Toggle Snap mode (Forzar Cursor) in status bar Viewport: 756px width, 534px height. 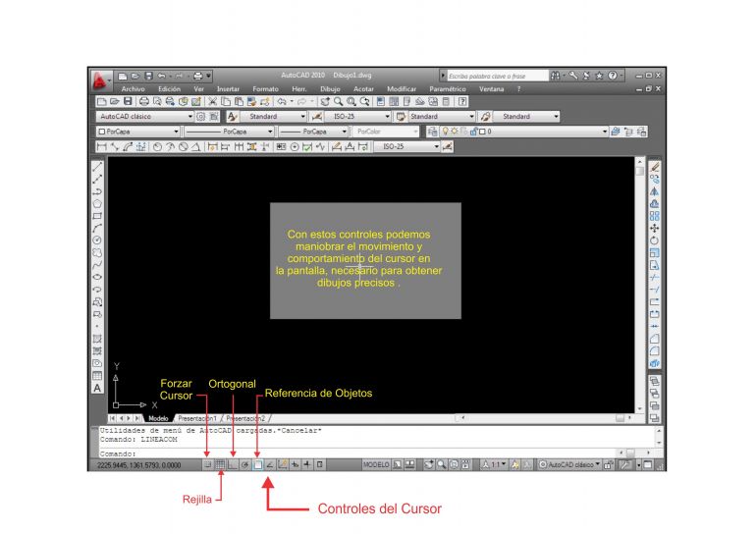[207, 465]
